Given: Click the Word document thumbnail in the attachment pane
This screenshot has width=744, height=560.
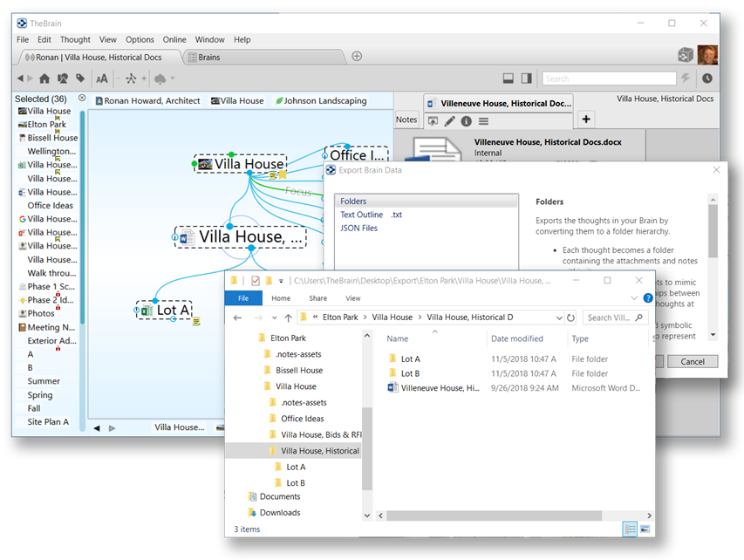Looking at the screenshot, I should pyautogui.click(x=436, y=149).
